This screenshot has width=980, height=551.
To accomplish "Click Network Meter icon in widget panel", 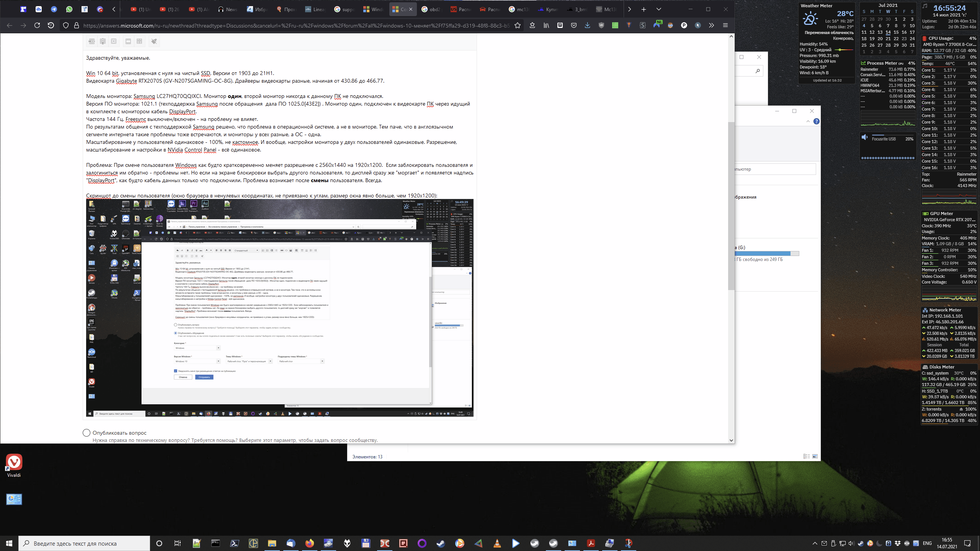I will tap(926, 310).
